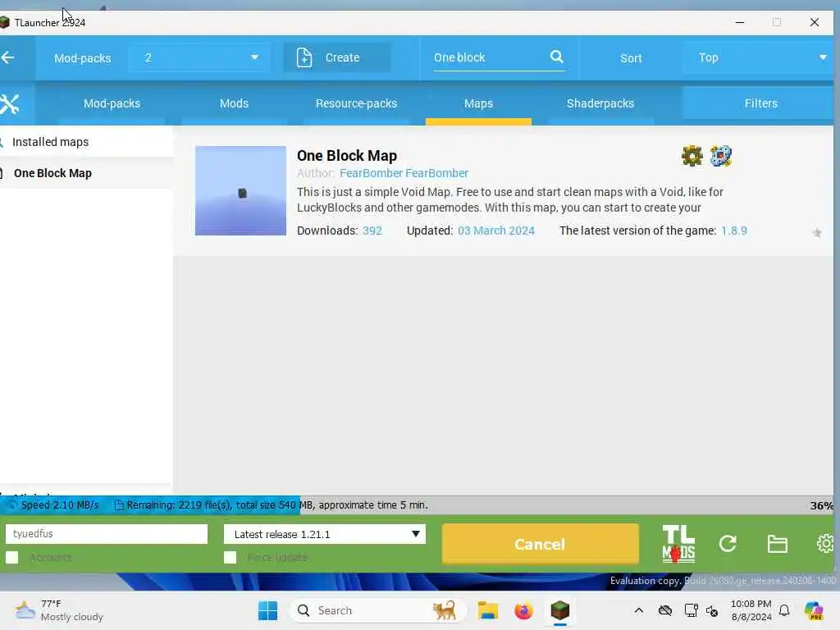Expand the Sort dropdown showing Top
The width and height of the screenshot is (840, 630).
click(x=758, y=57)
